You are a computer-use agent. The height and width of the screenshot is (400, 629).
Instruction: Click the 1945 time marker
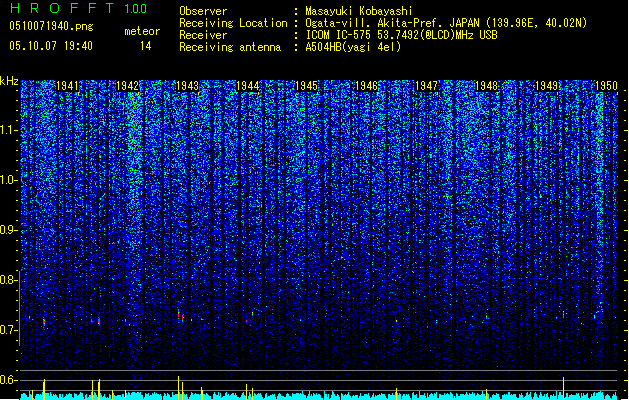pyautogui.click(x=306, y=86)
